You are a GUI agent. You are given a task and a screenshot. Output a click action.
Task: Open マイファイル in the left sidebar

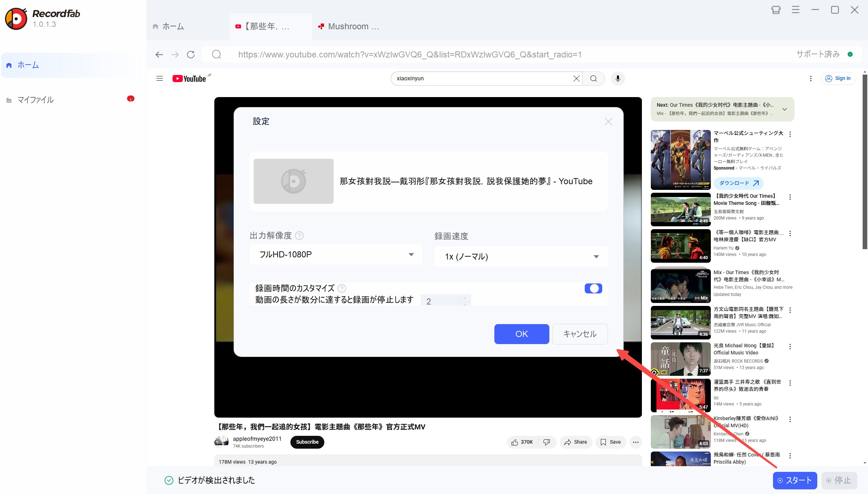(x=71, y=100)
